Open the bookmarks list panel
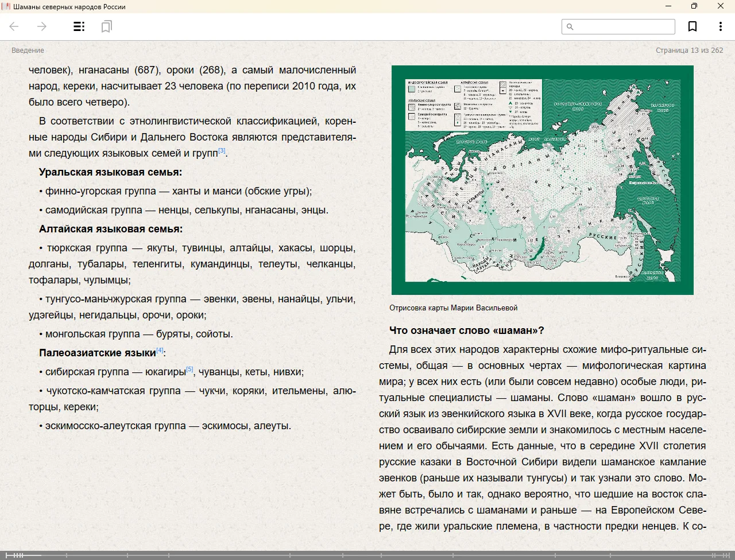The height and width of the screenshot is (560, 735). coord(106,26)
